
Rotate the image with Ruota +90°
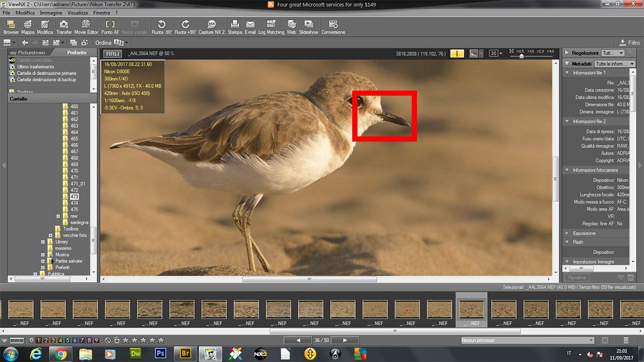tap(185, 26)
